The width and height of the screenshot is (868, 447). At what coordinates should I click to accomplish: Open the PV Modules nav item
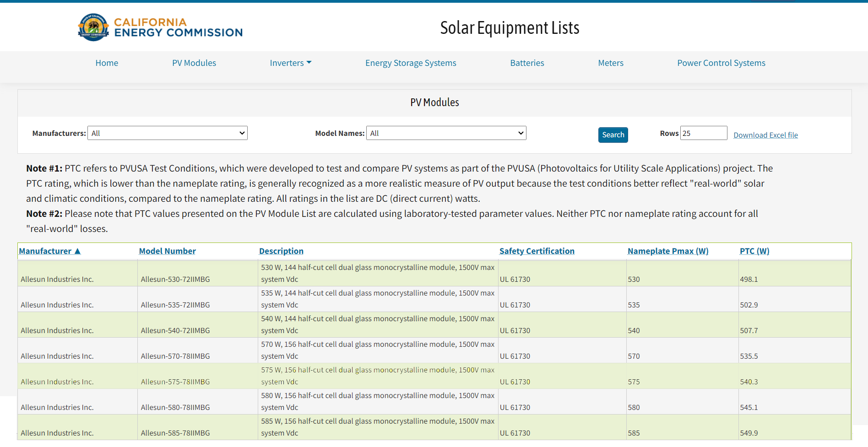click(x=194, y=63)
